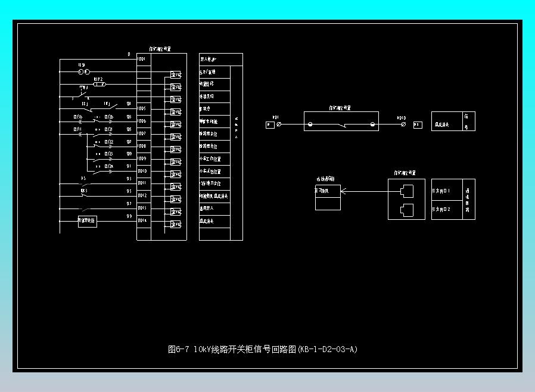Click terminal label DD10 in device block

tap(142, 171)
